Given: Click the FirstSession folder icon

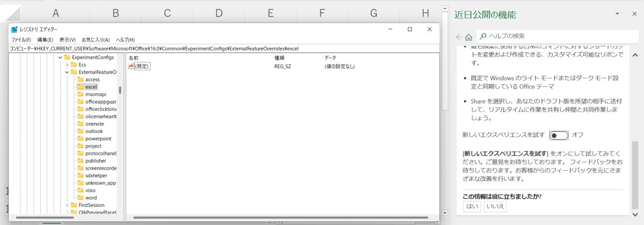Looking at the screenshot, I should 74,205.
